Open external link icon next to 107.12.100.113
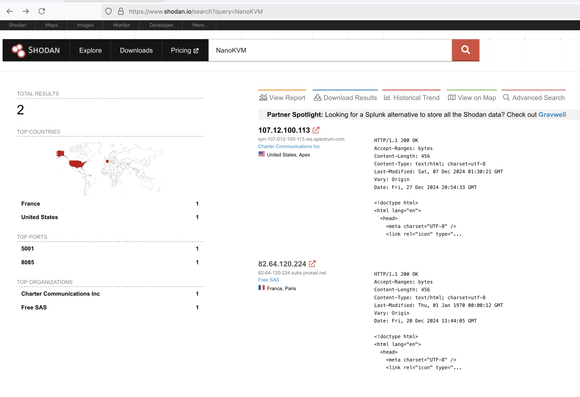Viewport: 580px width, 397px height. [316, 130]
